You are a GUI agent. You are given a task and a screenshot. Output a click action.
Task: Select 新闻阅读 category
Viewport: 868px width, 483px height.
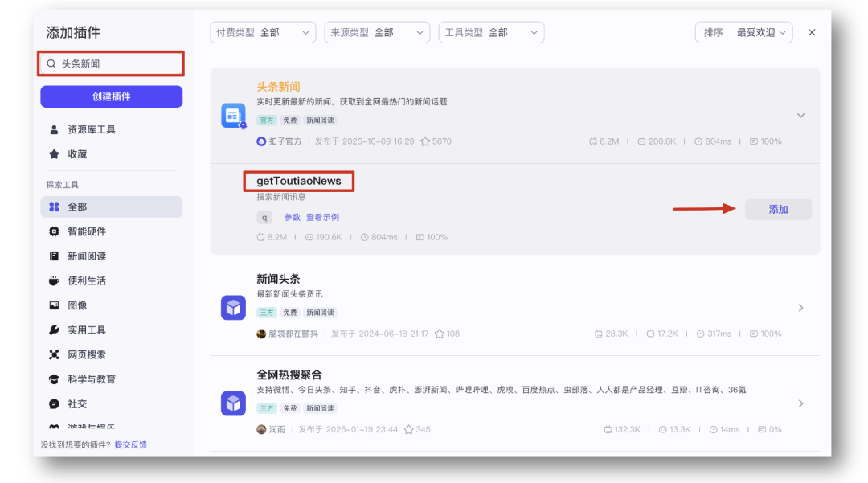click(111, 256)
